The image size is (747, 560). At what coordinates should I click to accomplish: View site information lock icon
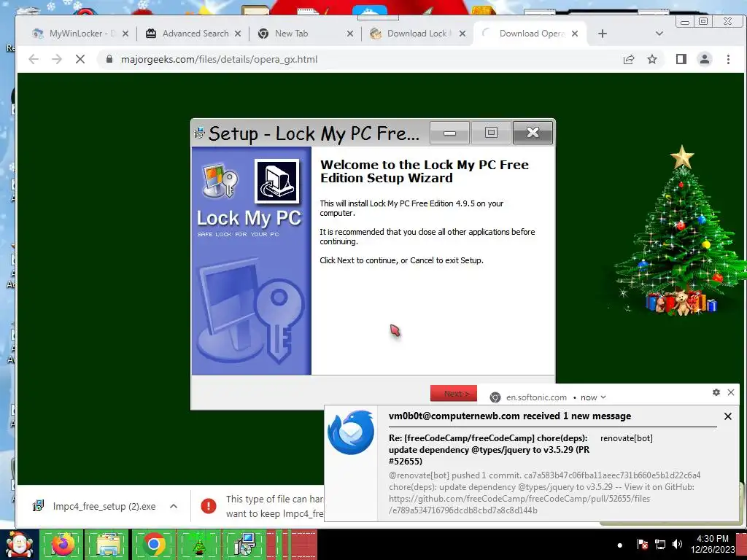[109, 59]
